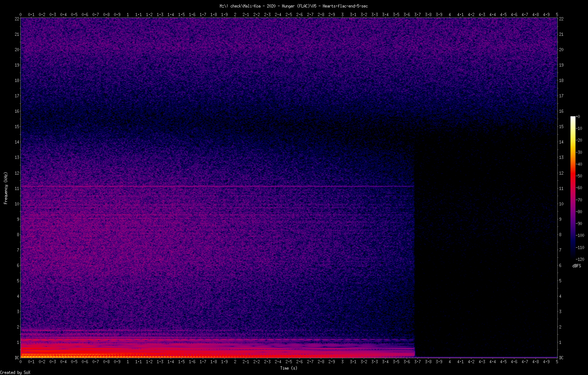Click the "DC" label on the left frequency axis
The height and width of the screenshot is (375, 588).
click(17, 358)
